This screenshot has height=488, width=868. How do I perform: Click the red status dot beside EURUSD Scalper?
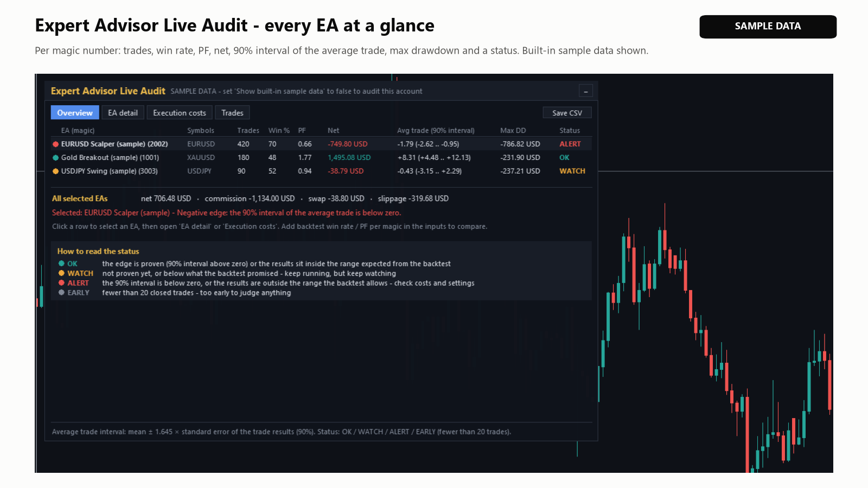55,144
